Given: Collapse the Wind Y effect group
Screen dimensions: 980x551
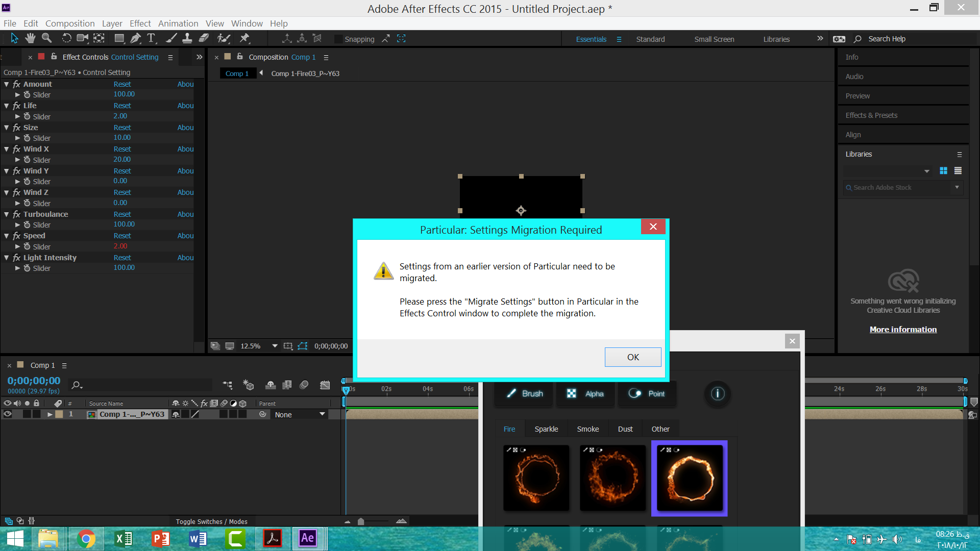Looking at the screenshot, I should [x=7, y=171].
